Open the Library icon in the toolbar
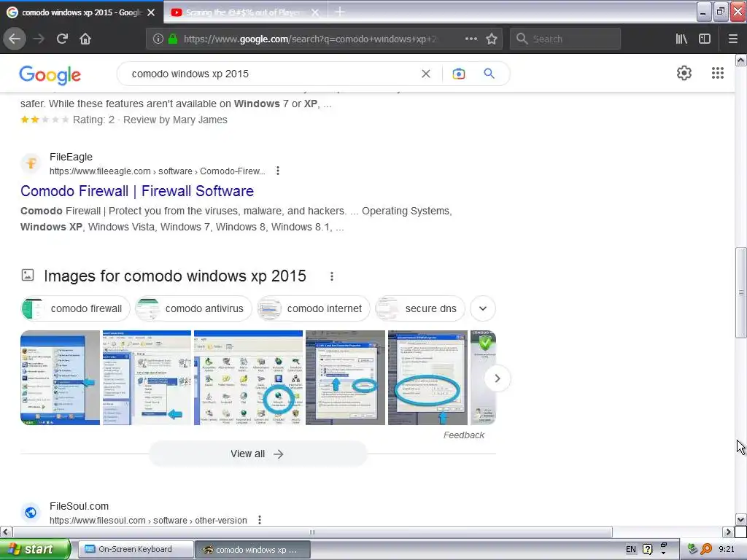Viewport: 747px width, 560px height. (x=681, y=39)
